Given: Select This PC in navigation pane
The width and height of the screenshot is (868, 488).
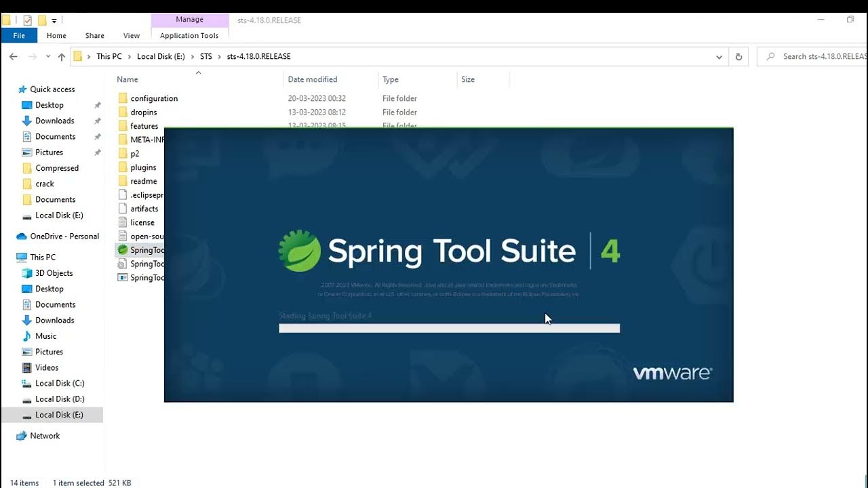Looking at the screenshot, I should (43, 258).
